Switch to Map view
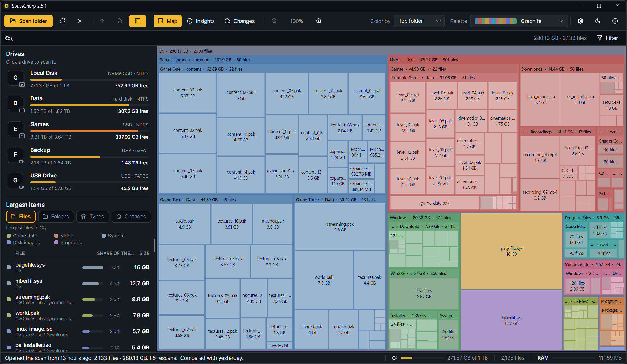This screenshot has width=627, height=364. [x=167, y=21]
